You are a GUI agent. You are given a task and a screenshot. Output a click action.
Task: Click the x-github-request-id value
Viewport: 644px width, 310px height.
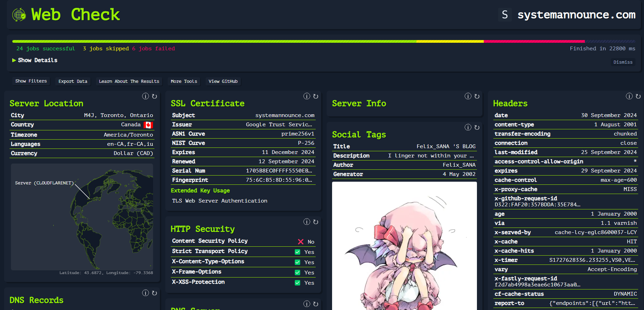(x=537, y=205)
